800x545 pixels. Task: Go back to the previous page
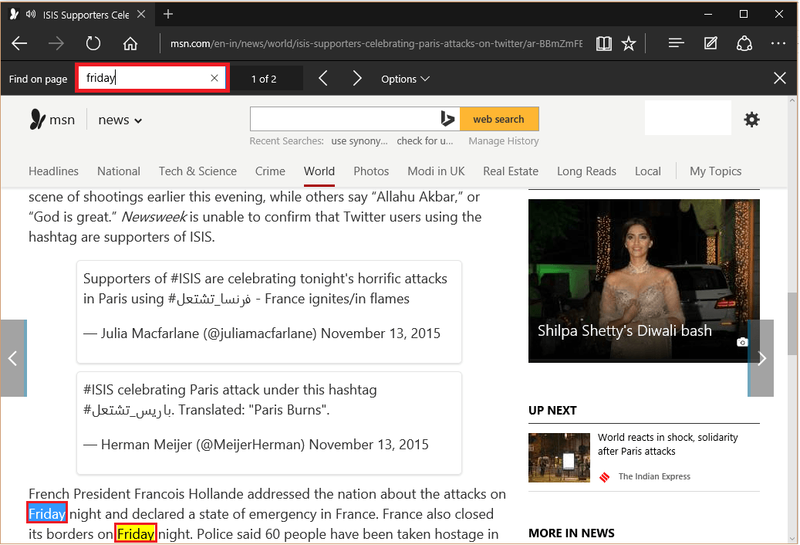[19, 43]
